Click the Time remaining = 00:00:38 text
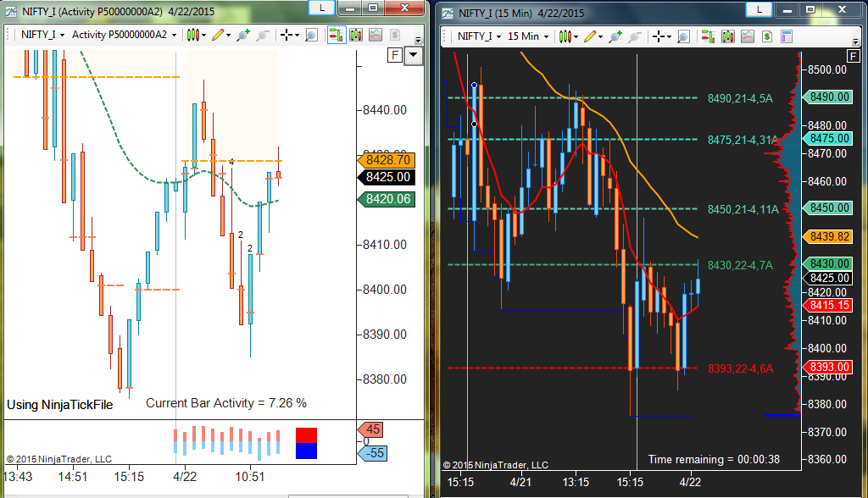Screen dimensions: 868x498 714,459
